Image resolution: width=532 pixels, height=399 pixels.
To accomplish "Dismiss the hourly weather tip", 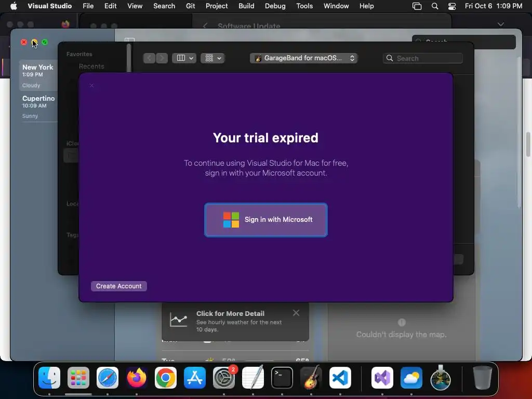I will (296, 313).
